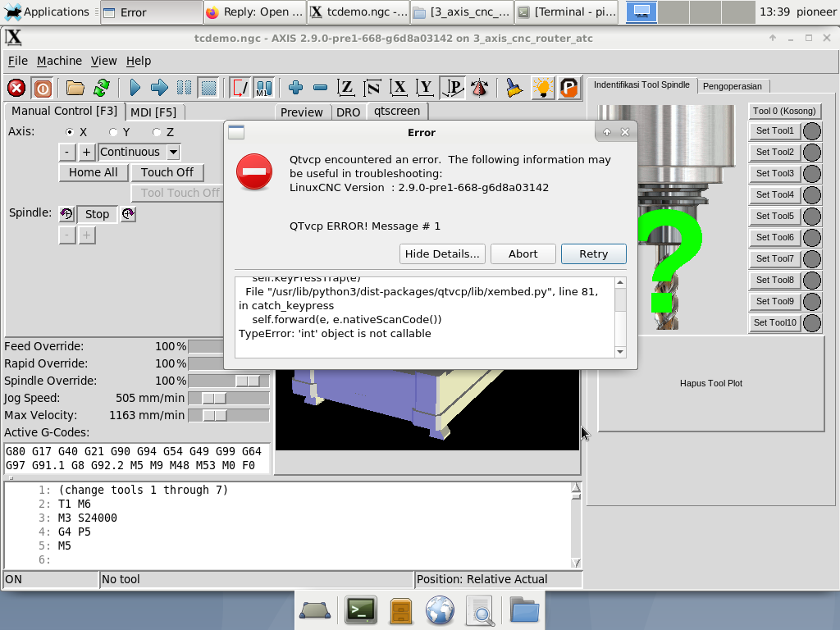Select the Z axis radio button

click(x=157, y=132)
